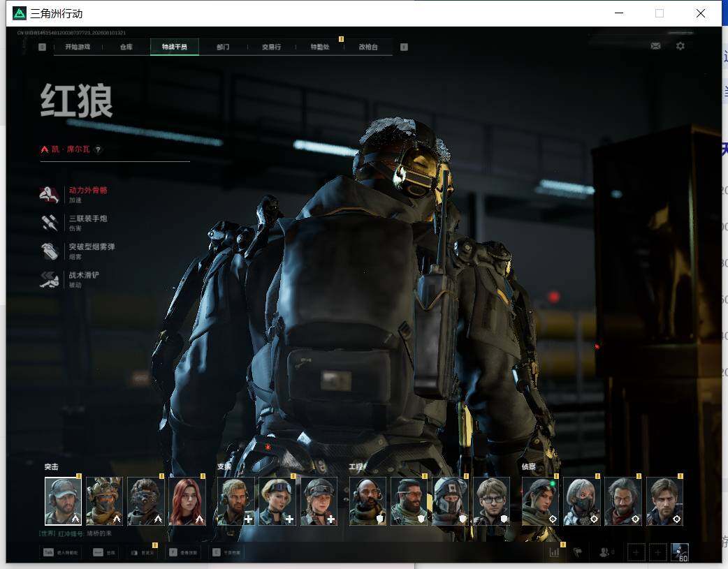The width and height of the screenshot is (728, 569).
Task: Click the 三联装手炮 launcher icon
Action: pyautogui.click(x=49, y=223)
